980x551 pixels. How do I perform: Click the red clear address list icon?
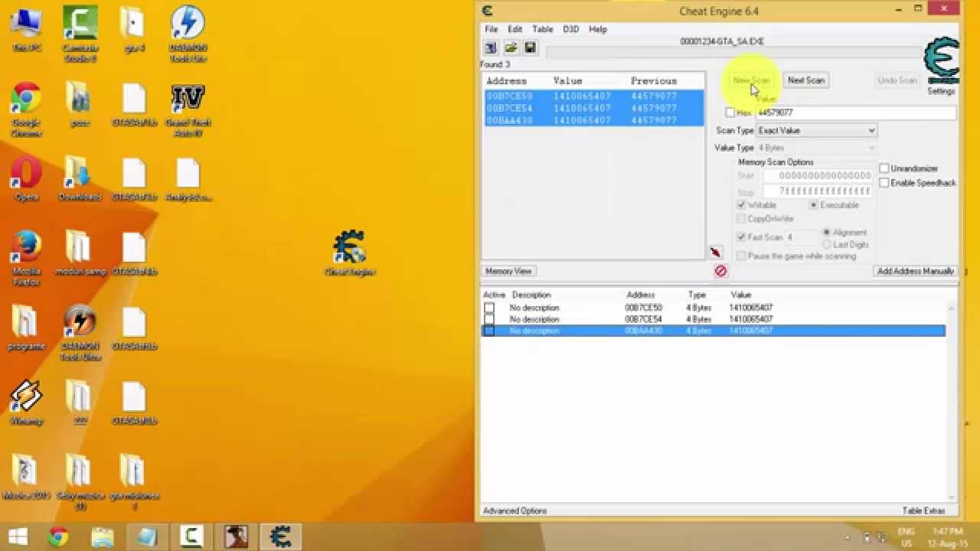pos(720,271)
